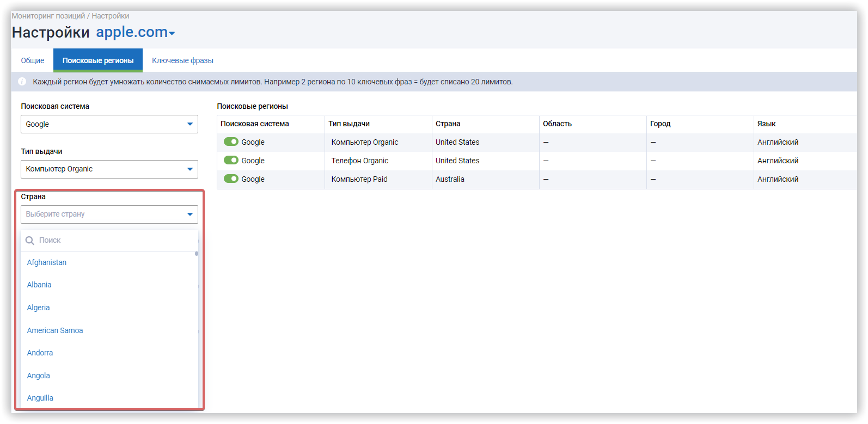Screen dimensions: 868x424
Task: Choose Angola from the country list
Action: click(x=38, y=376)
